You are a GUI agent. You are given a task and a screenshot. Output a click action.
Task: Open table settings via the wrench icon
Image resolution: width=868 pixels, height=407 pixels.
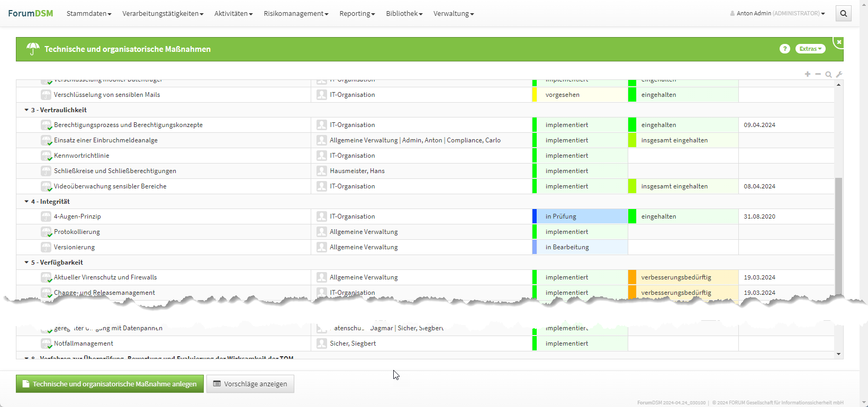click(839, 75)
